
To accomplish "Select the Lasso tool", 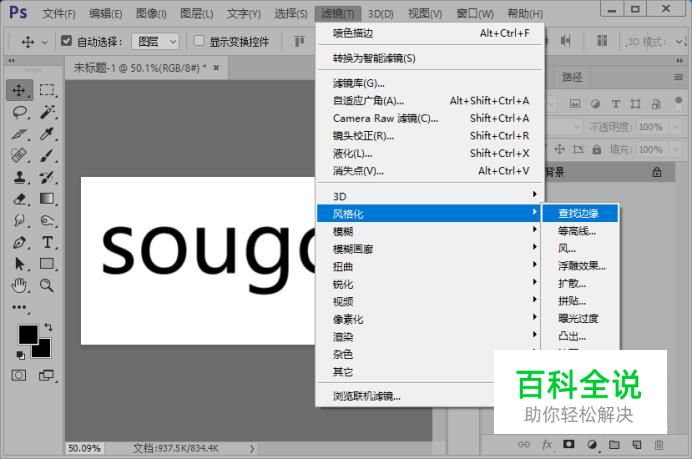I will coord(20,112).
